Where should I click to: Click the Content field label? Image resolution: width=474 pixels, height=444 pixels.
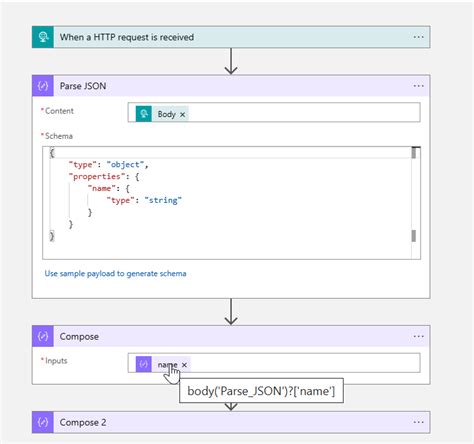(x=59, y=111)
